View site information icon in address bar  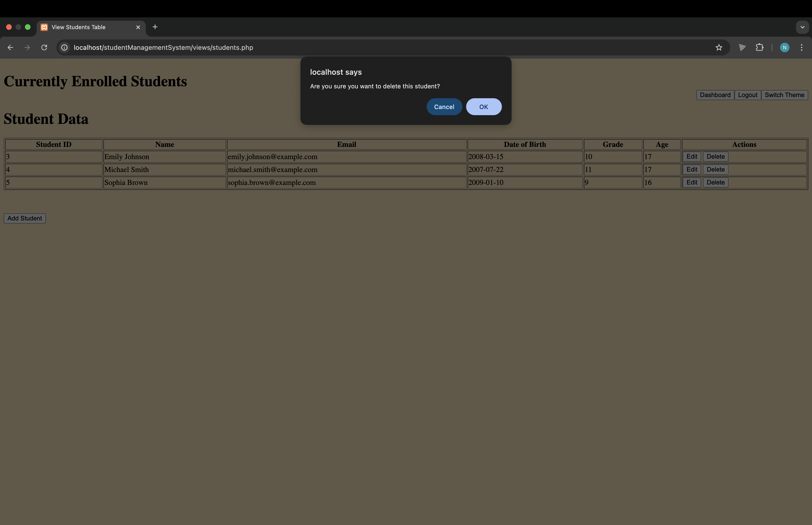click(x=64, y=47)
